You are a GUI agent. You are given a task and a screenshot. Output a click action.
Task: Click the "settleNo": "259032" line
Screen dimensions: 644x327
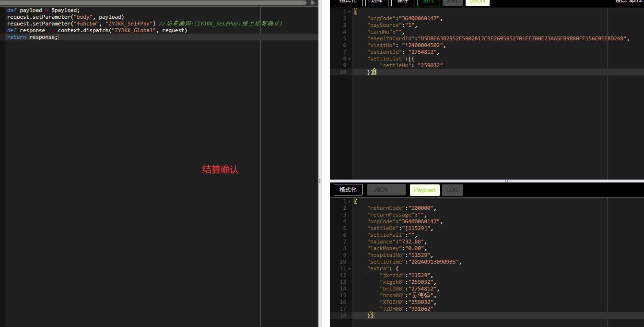(x=411, y=65)
